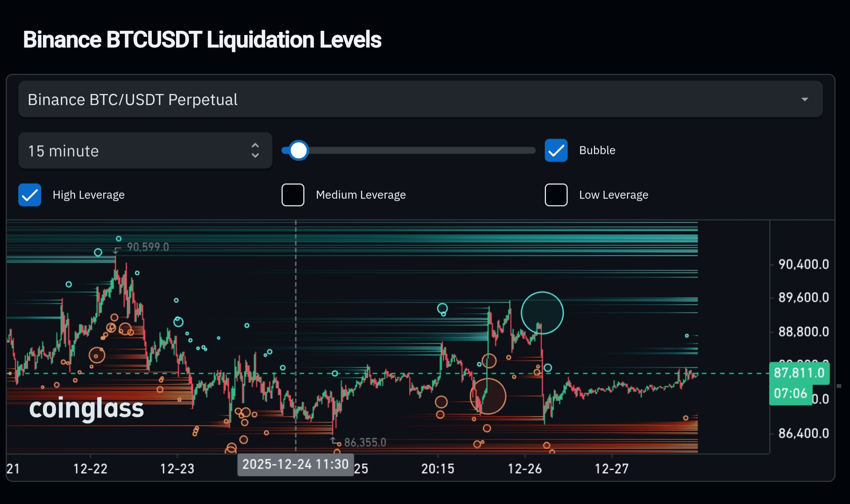Click the coinglass watermark logo
The width and height of the screenshot is (850, 504).
tap(86, 408)
